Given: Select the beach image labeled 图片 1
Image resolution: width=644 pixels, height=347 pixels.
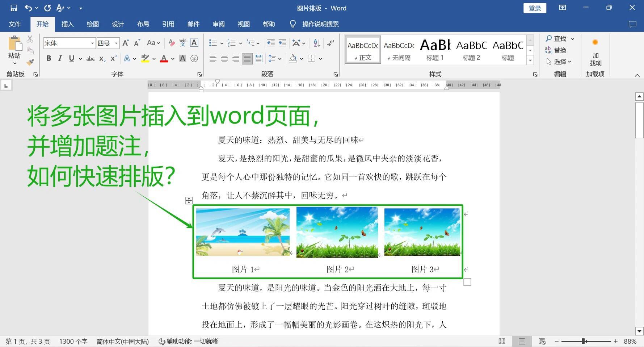Looking at the screenshot, I should (243, 232).
